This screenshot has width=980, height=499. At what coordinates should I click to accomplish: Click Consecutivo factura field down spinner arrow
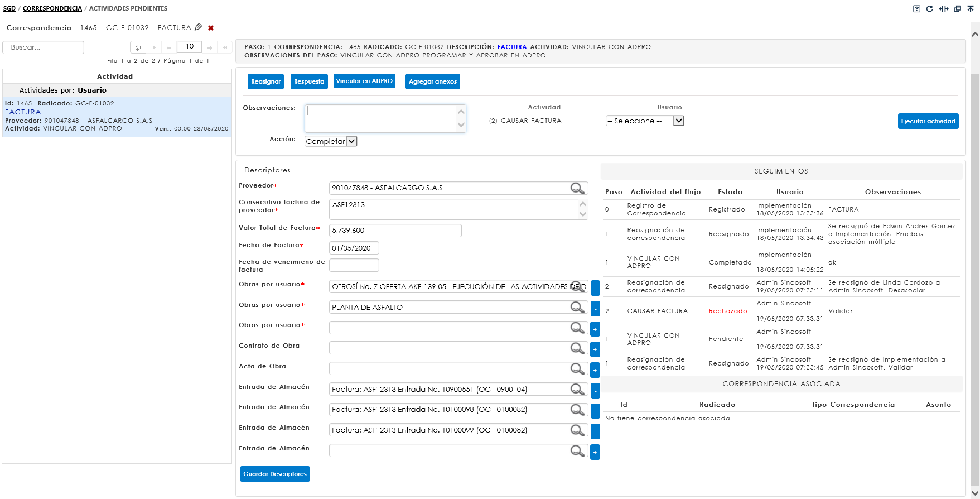click(x=583, y=214)
